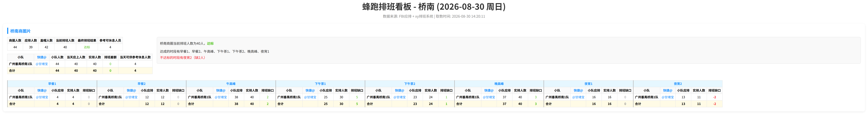This screenshot has height=115, width=868.
Task: Click the green 5 gap value in the 下午茶1 team row
Action: click(x=357, y=97)
